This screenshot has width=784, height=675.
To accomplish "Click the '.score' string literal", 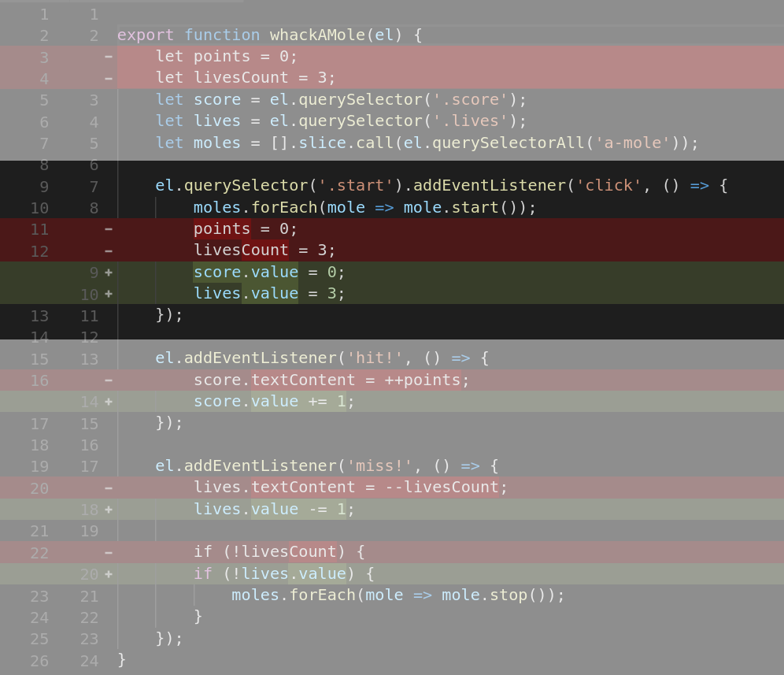I will [471, 99].
